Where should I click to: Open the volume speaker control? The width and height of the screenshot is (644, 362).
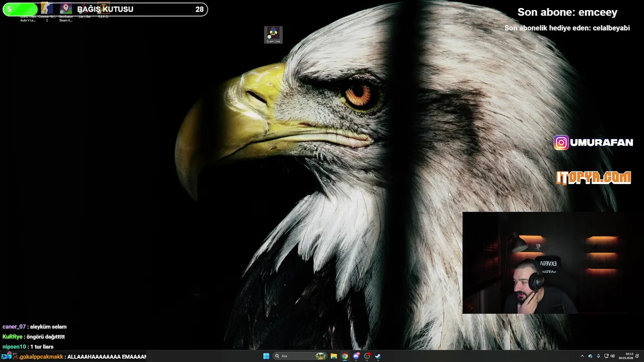(x=612, y=356)
